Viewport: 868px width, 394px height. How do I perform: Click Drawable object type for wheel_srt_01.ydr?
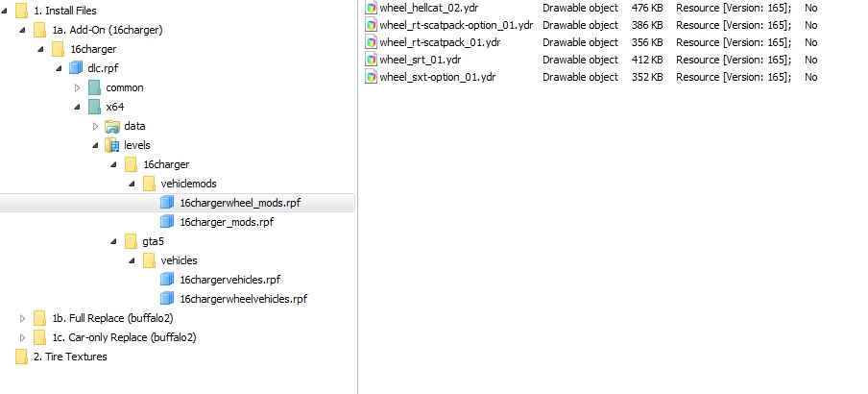[x=580, y=60]
